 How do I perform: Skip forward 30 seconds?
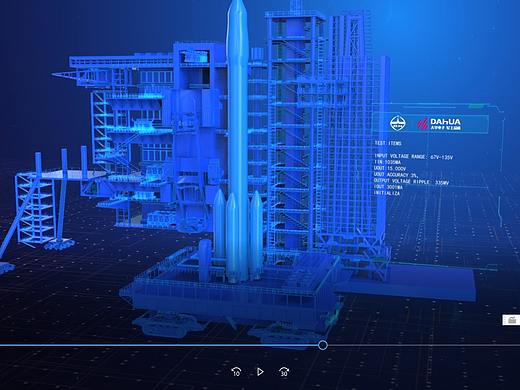pos(284,372)
